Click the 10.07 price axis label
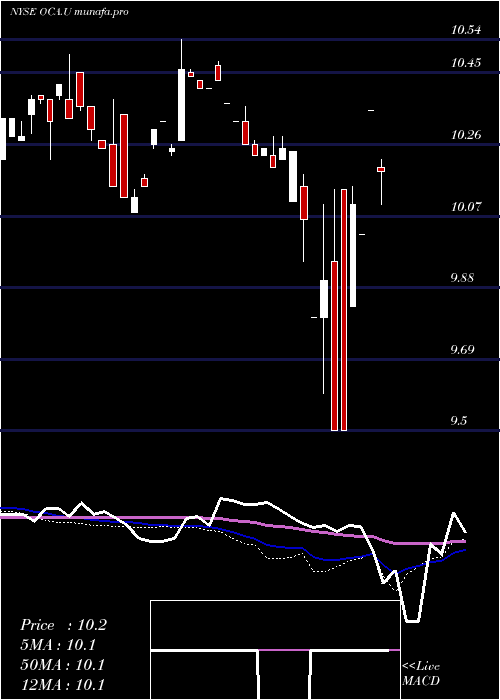500x700 pixels. coord(466,206)
